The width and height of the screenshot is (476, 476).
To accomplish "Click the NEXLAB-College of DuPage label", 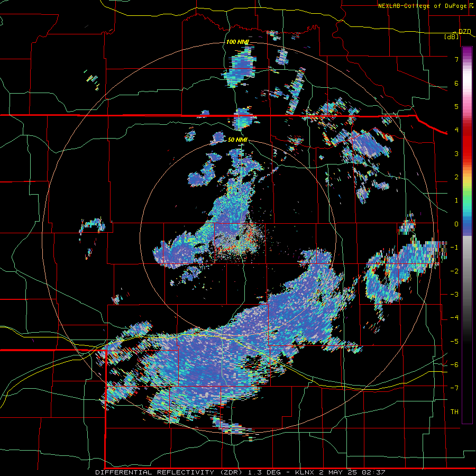I will 423,6.
